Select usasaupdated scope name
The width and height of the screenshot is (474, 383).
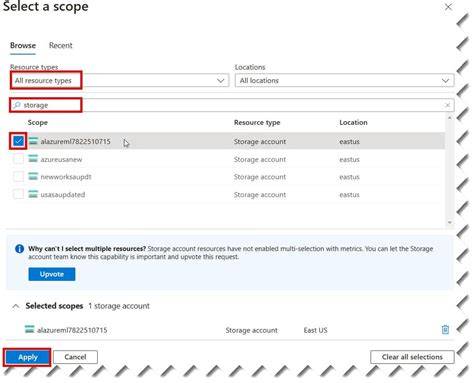click(x=63, y=195)
